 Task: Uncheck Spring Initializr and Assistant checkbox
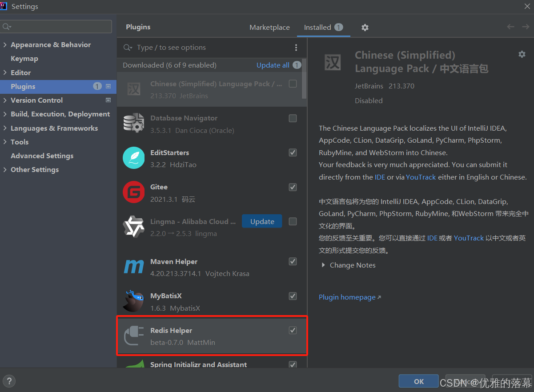click(x=293, y=364)
